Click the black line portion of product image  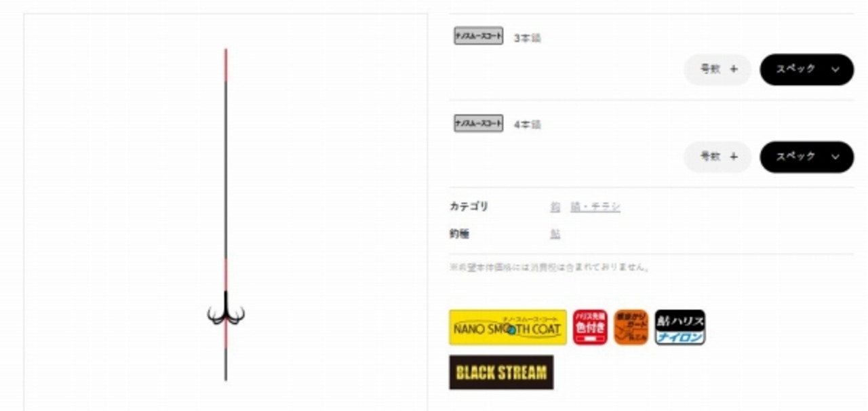[226, 170]
